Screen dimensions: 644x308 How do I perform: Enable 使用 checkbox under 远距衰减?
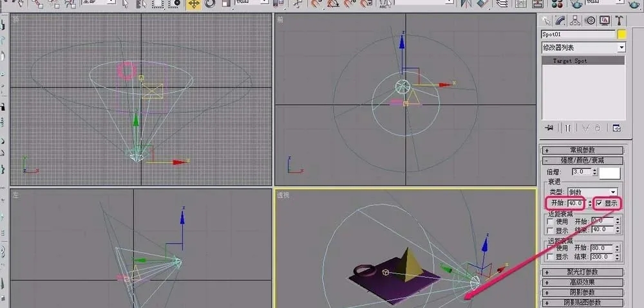pos(551,248)
